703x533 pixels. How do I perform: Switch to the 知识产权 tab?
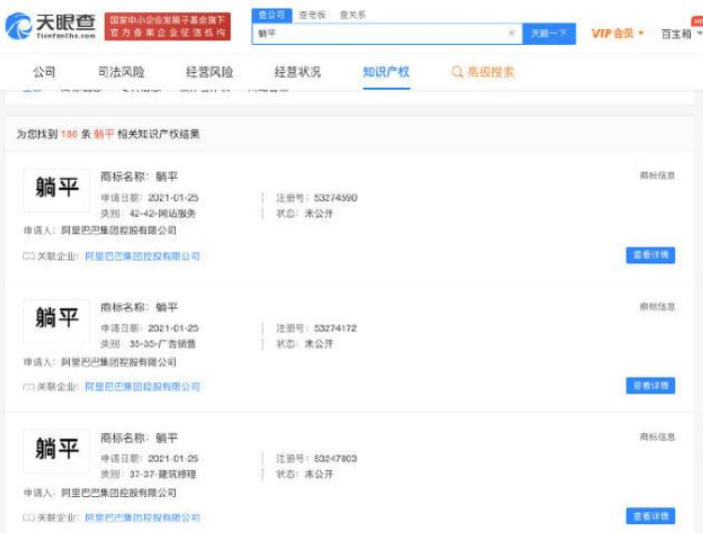point(386,72)
